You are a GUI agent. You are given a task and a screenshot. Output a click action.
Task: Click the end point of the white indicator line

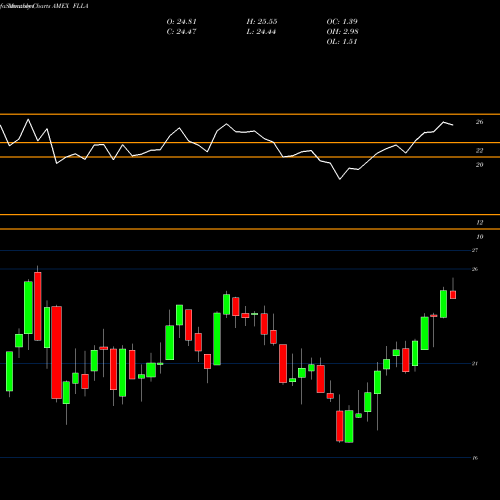453,125
